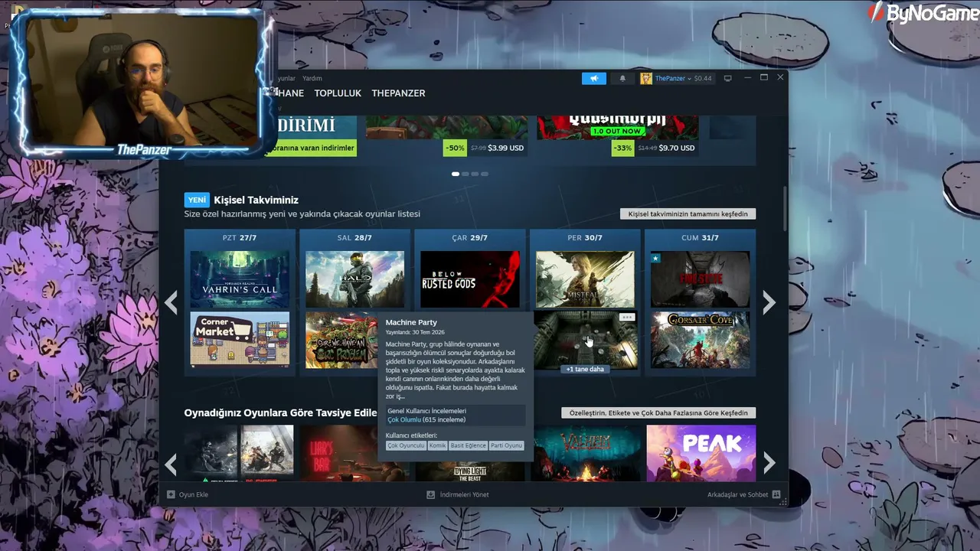Open the Valheim recommended game thumbnail
Image resolution: width=980 pixels, height=551 pixels.
click(585, 453)
